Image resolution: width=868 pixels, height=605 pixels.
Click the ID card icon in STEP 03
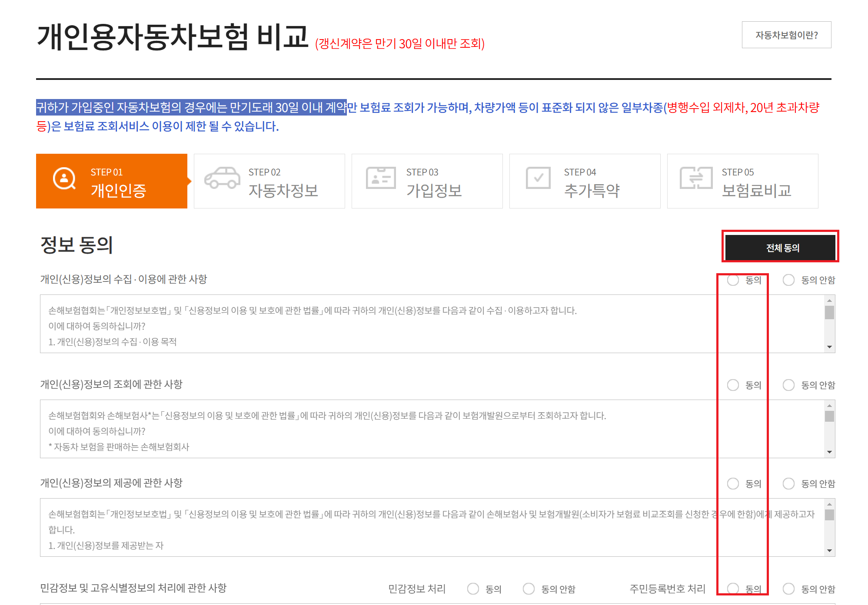381,178
